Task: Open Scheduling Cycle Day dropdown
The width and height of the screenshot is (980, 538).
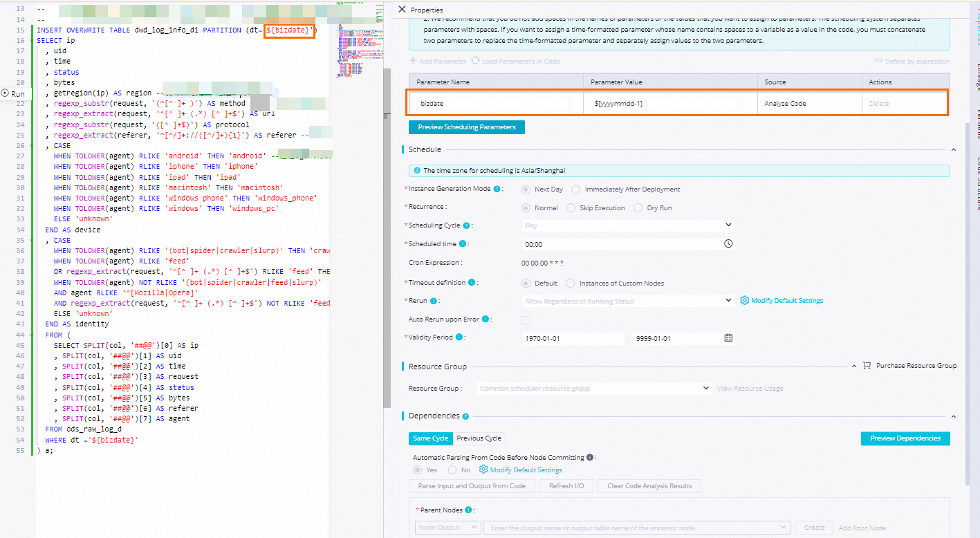Action: point(627,225)
